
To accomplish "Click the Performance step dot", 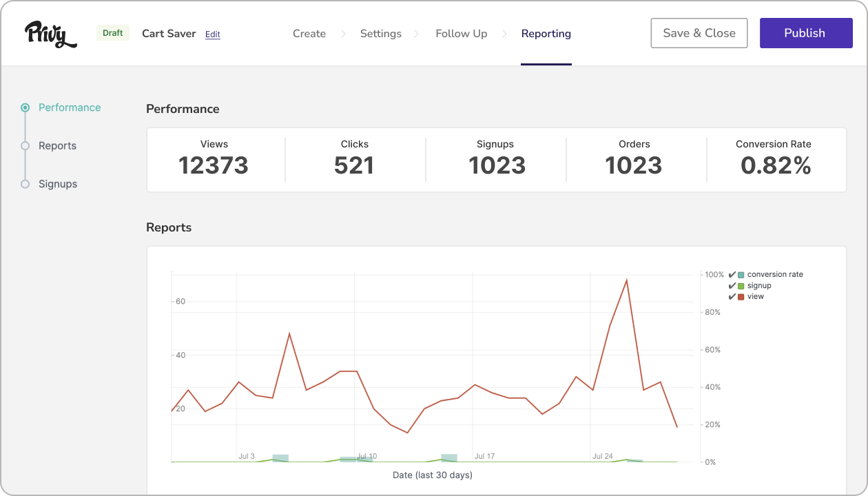I will tap(25, 107).
